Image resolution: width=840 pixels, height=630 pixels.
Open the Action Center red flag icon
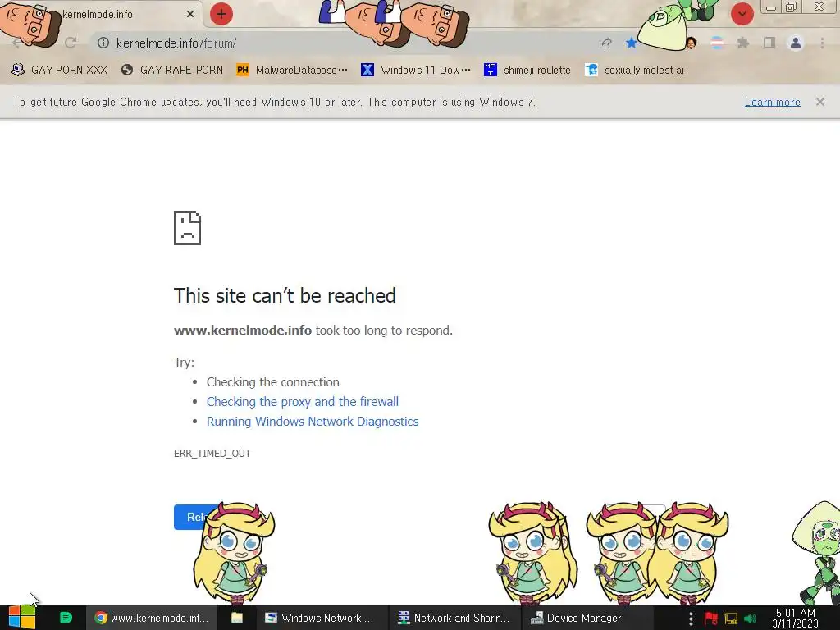(x=711, y=619)
